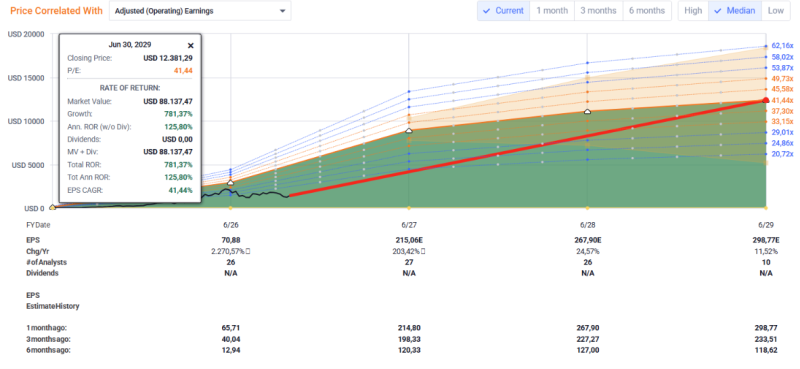Click the 53,87x multiple label

pos(782,67)
